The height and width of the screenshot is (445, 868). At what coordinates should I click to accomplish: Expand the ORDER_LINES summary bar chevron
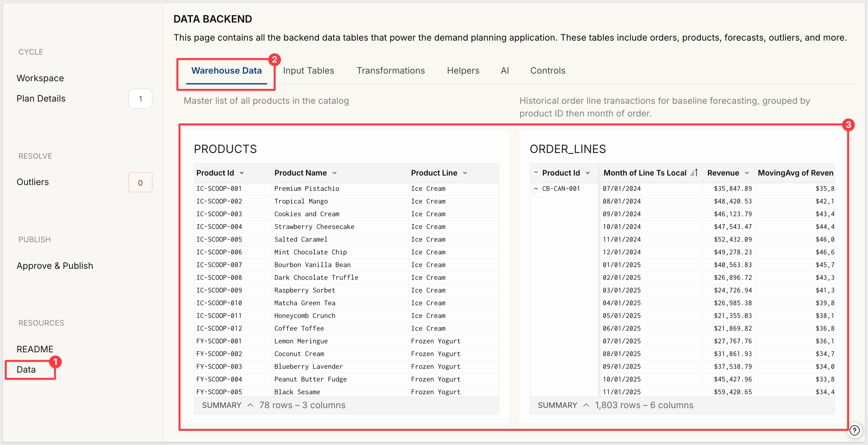tap(586, 405)
